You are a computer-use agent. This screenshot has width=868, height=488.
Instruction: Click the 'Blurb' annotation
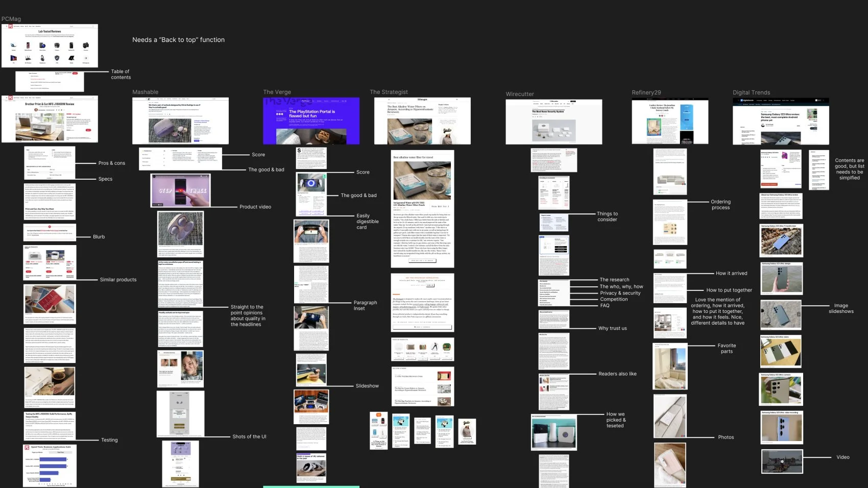tap(99, 237)
